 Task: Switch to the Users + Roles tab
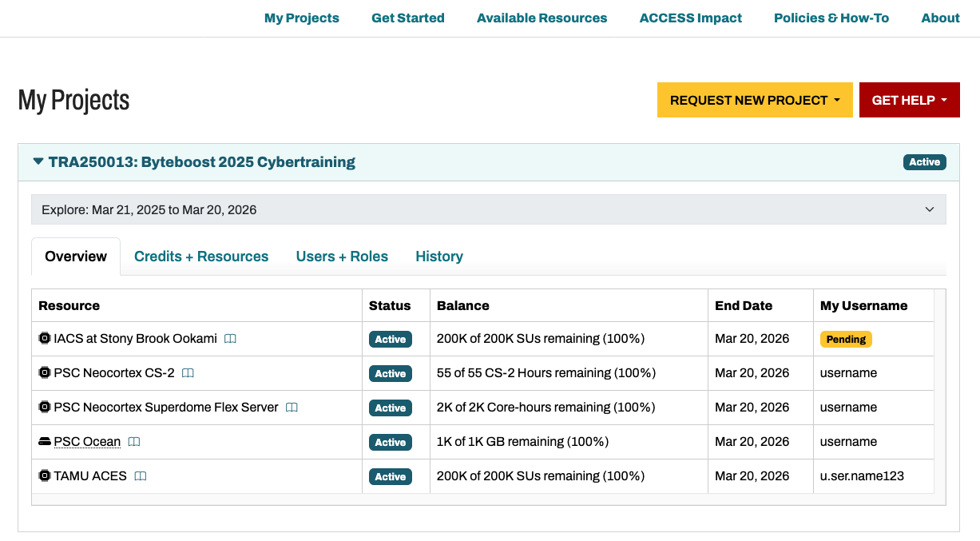[x=342, y=257]
